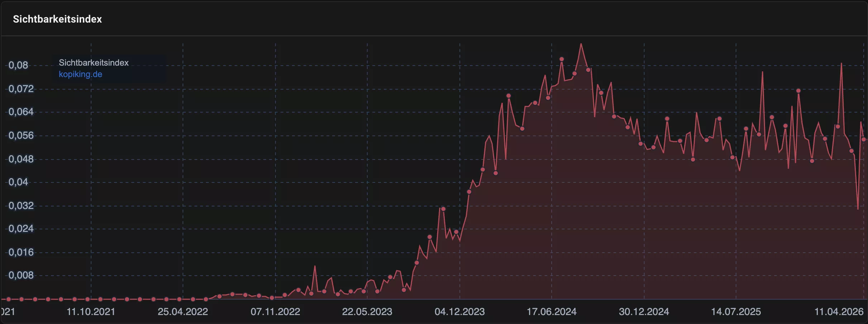Click the 0,024 y-axis value
Screen dimensions: 868x324
tap(21, 229)
